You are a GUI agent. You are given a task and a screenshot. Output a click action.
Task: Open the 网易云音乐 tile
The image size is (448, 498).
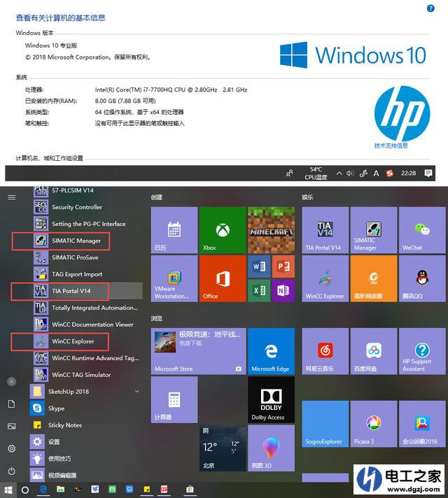[325, 351]
